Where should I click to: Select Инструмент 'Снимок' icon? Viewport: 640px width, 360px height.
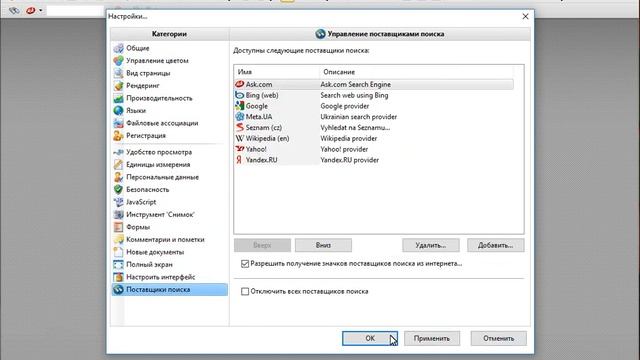(118, 215)
